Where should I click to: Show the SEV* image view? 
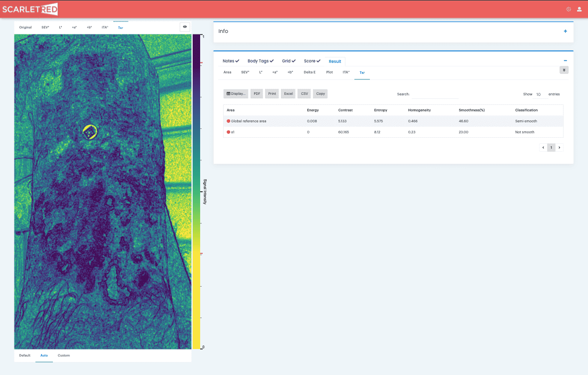click(x=45, y=27)
